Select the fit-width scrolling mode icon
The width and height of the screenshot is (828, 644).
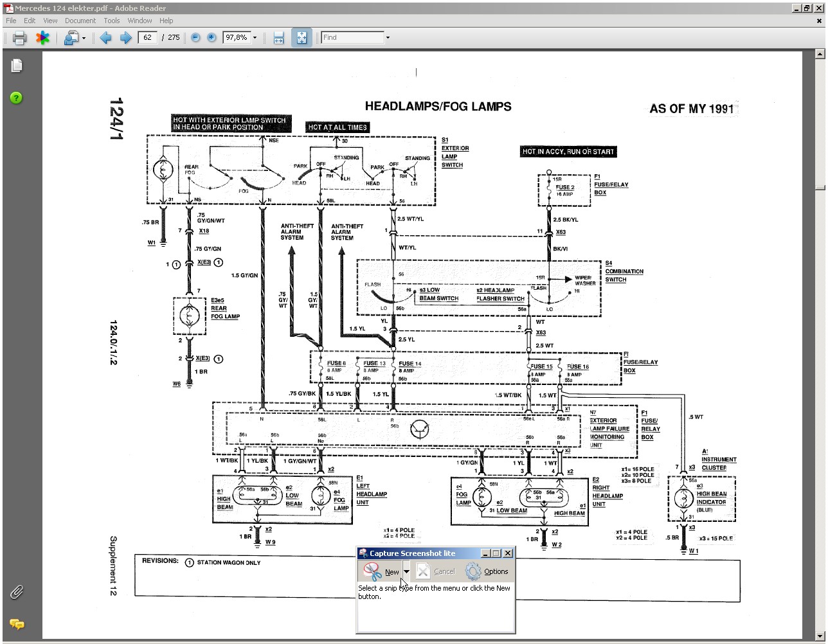pos(278,38)
